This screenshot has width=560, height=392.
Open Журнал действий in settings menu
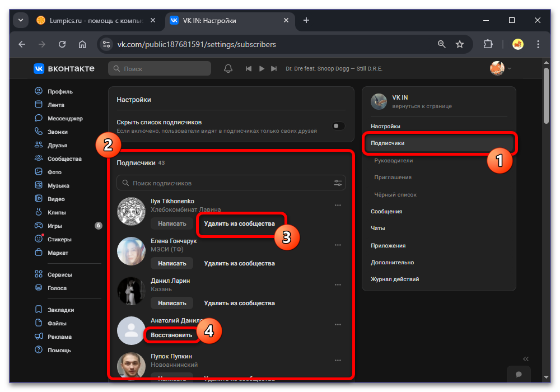pos(395,279)
